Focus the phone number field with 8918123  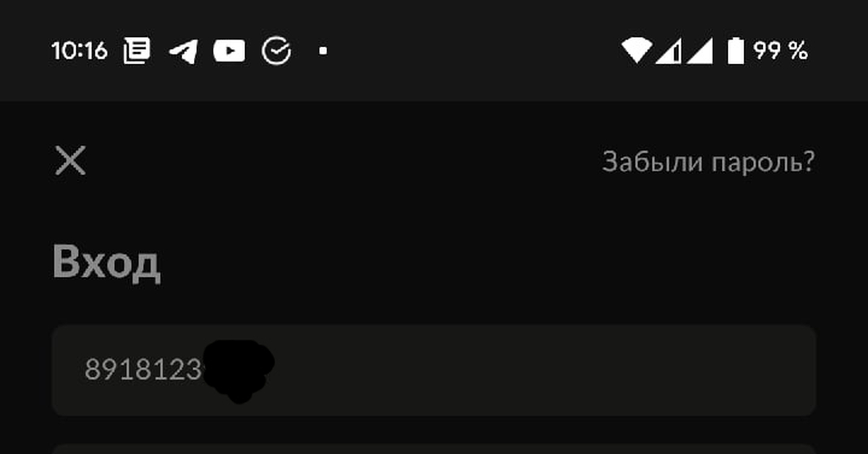[x=434, y=370]
